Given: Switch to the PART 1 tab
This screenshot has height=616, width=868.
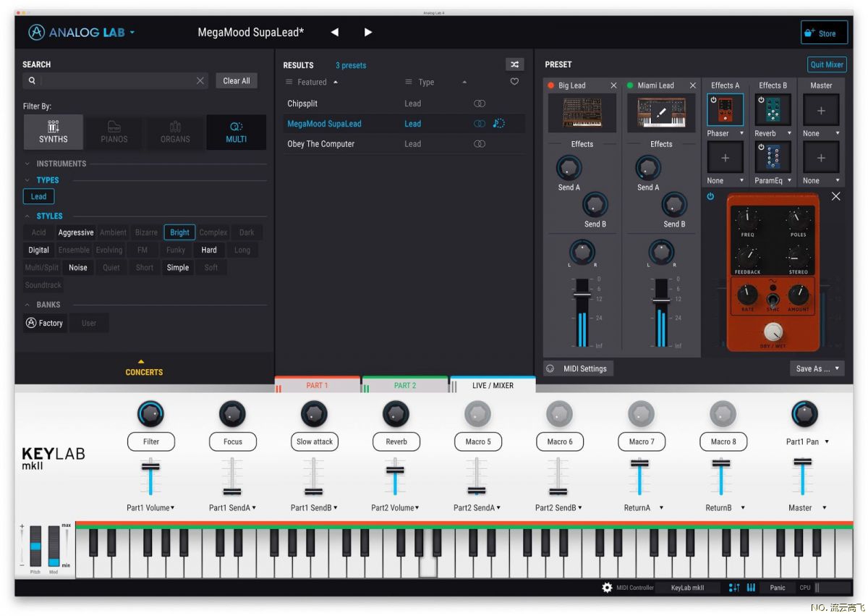Looking at the screenshot, I should (x=317, y=385).
